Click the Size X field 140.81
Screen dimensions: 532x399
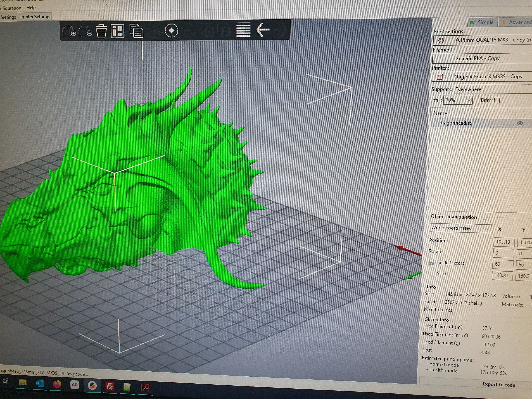pos(502,275)
